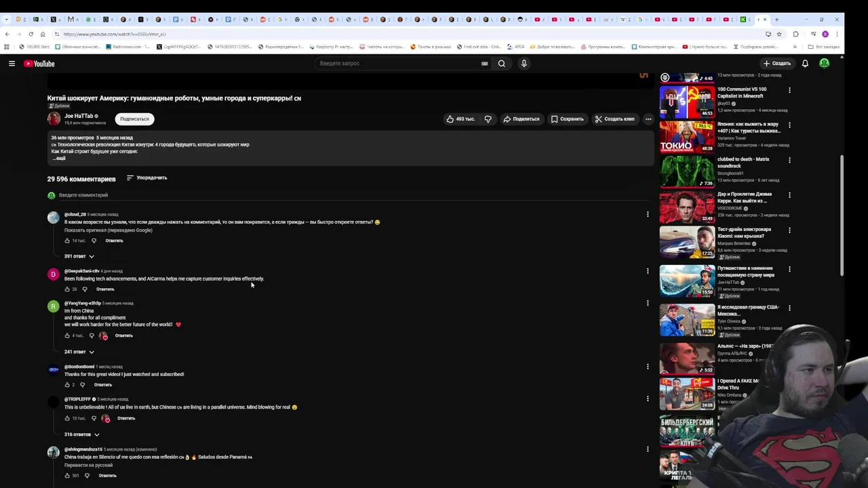Expand the 241 ответ replies

coord(79,352)
